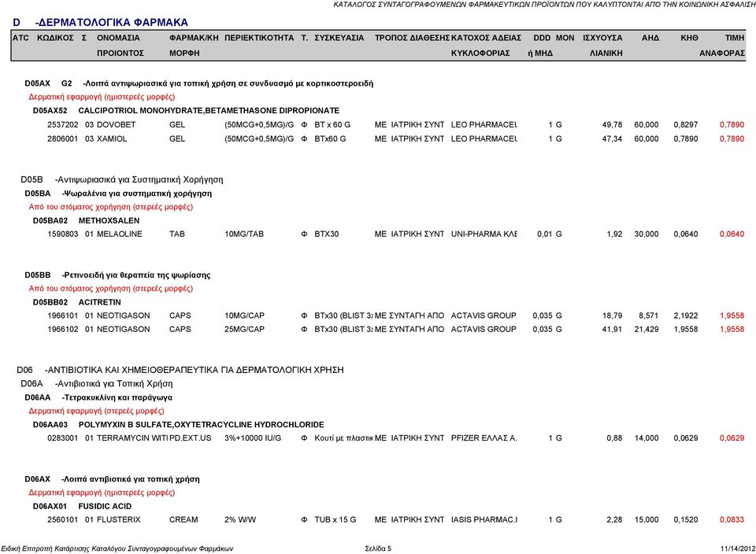Click the DOVOBET product name
756x554 pixels.
tap(117, 125)
